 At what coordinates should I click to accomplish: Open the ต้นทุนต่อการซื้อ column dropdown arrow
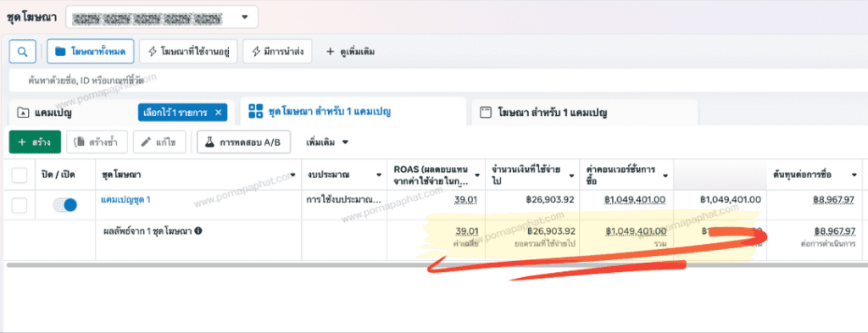click(854, 175)
